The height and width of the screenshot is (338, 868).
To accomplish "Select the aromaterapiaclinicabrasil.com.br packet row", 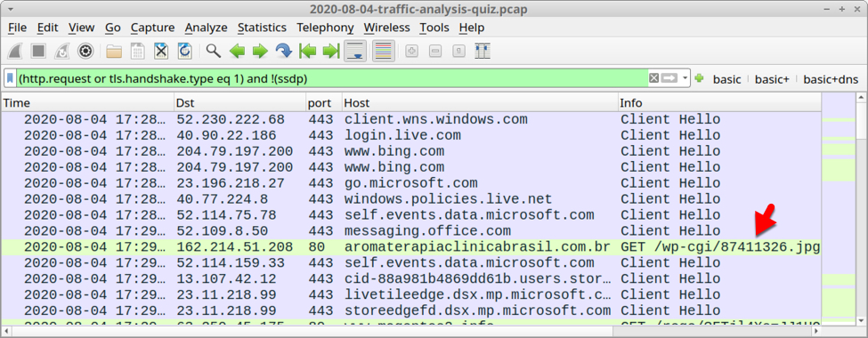I will (410, 246).
